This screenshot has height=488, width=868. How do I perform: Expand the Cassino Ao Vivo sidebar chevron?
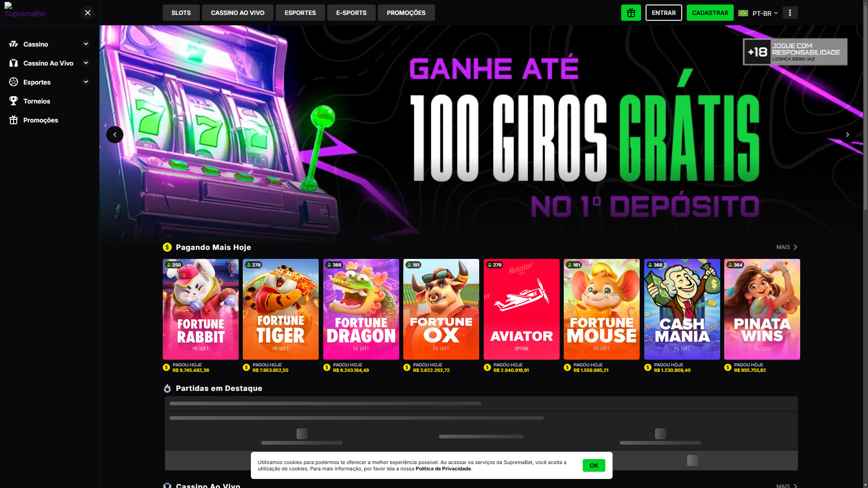[x=86, y=63]
